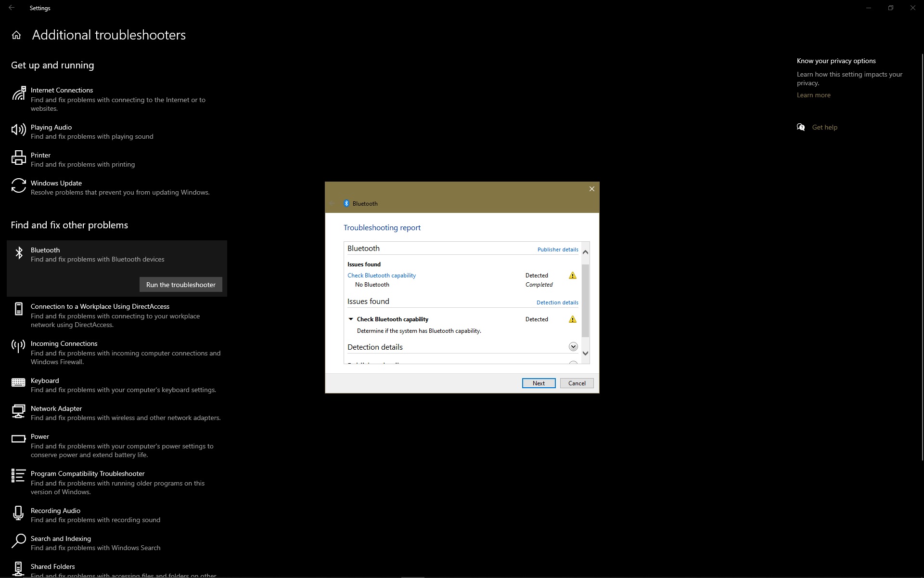Image resolution: width=924 pixels, height=578 pixels.
Task: Click the Playing Audio speaker icon
Action: [19, 130]
